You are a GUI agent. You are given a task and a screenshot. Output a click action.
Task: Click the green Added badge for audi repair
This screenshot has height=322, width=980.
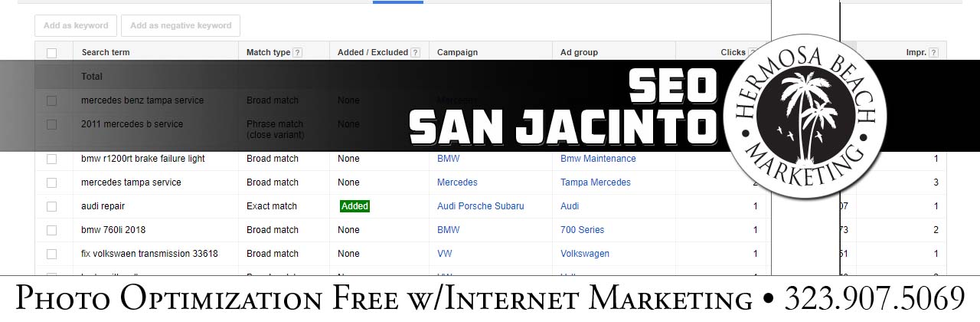(x=354, y=206)
